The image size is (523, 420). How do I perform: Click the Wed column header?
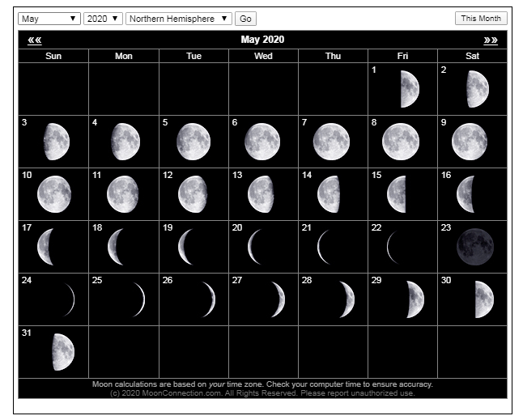tap(263, 56)
